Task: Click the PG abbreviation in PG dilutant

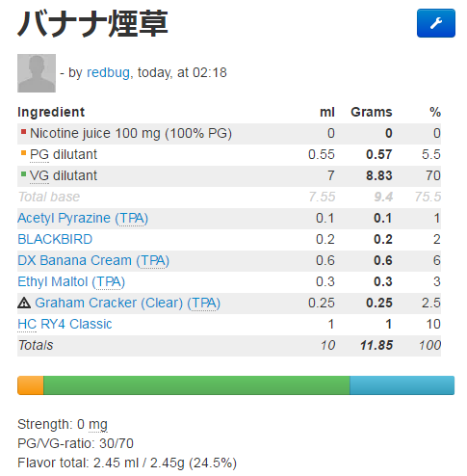Action: 39,154
